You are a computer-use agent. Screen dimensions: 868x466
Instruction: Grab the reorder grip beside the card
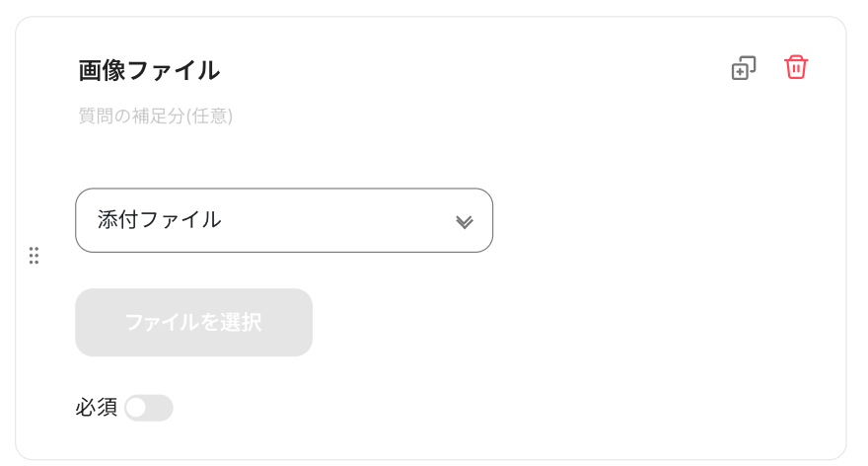[34, 256]
